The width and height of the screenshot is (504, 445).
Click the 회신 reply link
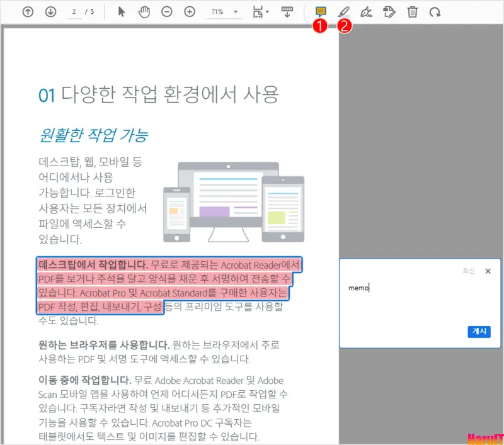click(469, 271)
